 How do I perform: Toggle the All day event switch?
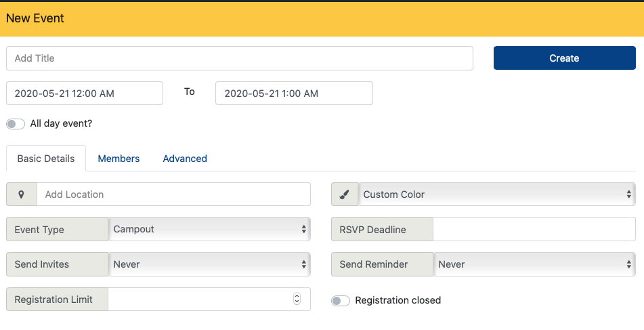[x=16, y=124]
